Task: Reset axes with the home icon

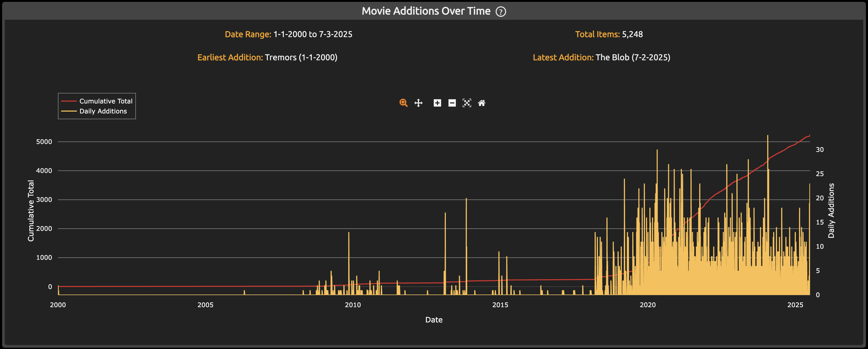Action: click(x=481, y=103)
